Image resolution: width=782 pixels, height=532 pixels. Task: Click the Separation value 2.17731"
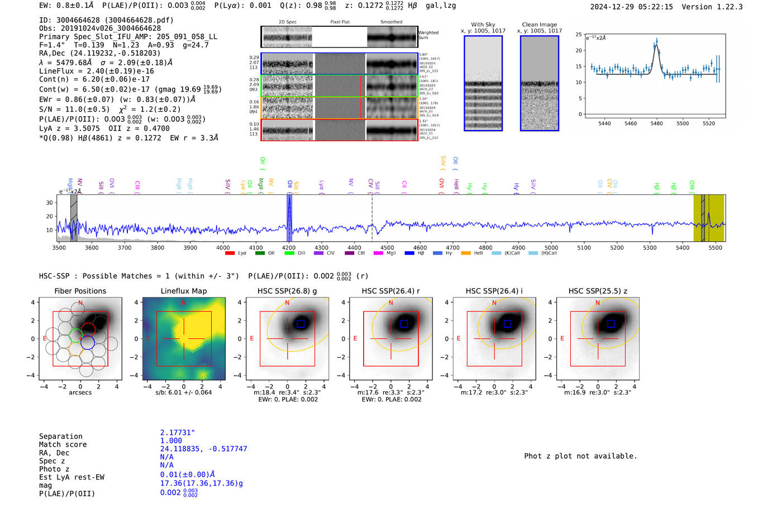click(x=178, y=433)
